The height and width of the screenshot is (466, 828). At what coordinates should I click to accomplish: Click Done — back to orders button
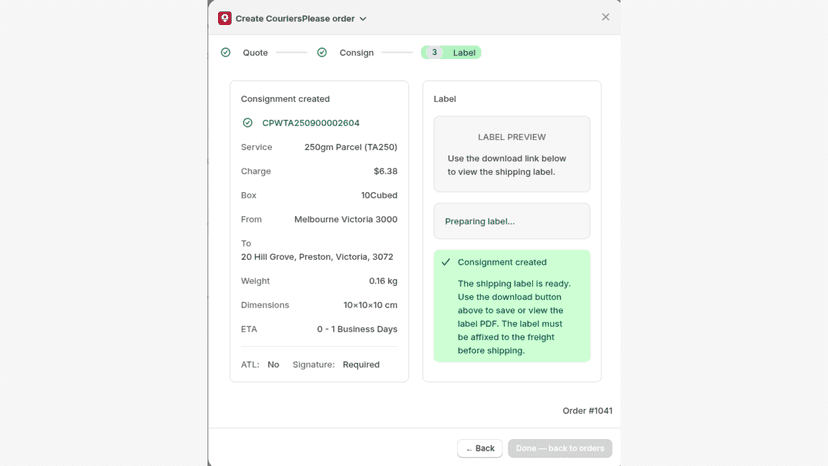pyautogui.click(x=560, y=448)
